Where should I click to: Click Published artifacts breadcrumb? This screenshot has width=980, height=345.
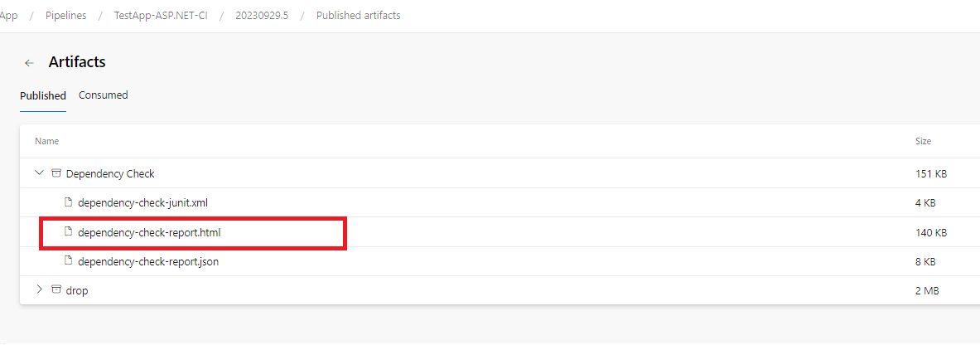coord(358,16)
